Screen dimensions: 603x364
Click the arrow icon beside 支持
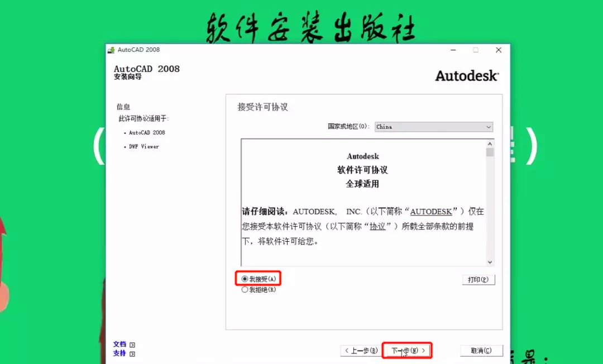tap(132, 354)
